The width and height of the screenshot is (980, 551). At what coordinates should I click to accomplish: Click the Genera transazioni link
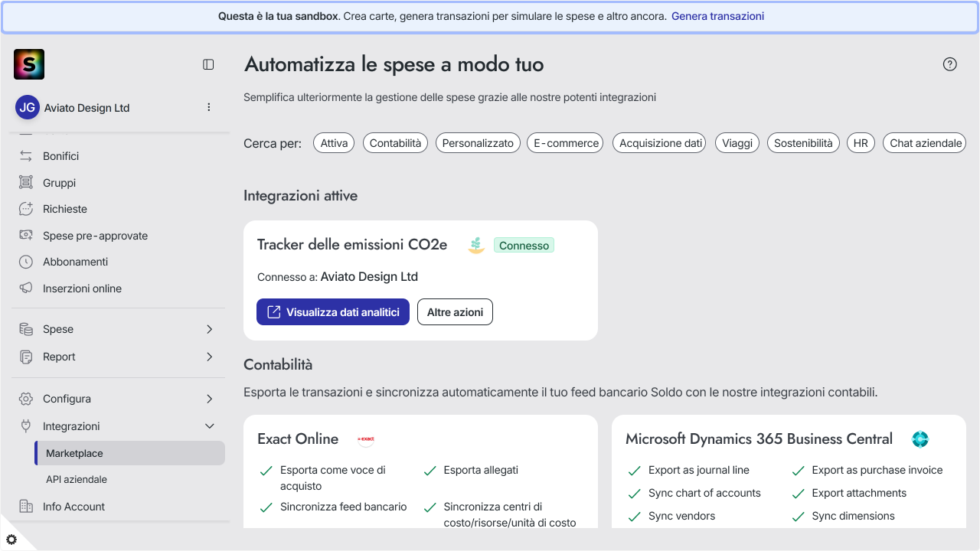tap(717, 16)
